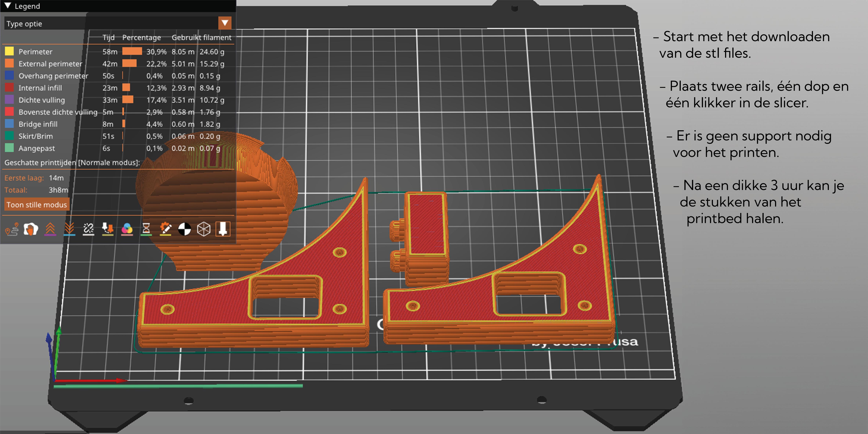Select the External perimeter row label

coord(50,64)
